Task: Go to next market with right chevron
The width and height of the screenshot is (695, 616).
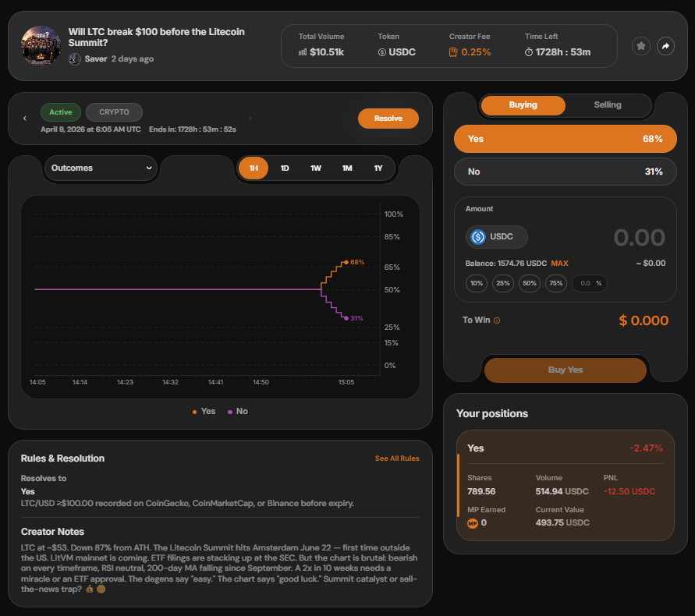Action: coord(250,119)
